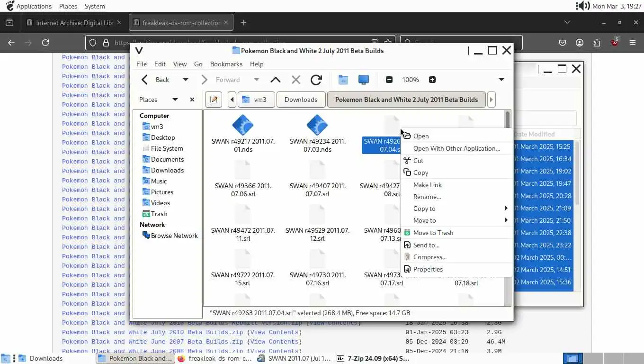The height and width of the screenshot is (364, 644).
Task: Close the Places sidebar pane
Action: (192, 100)
